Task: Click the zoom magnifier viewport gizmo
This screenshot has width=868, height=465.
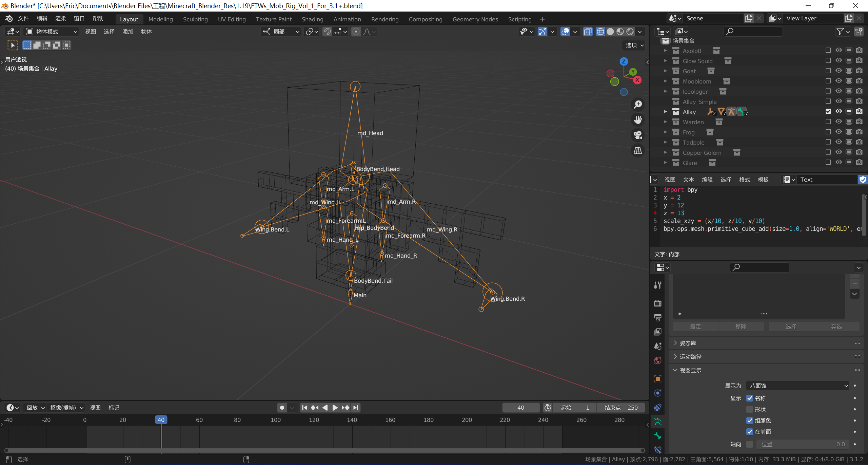Action: [x=638, y=105]
